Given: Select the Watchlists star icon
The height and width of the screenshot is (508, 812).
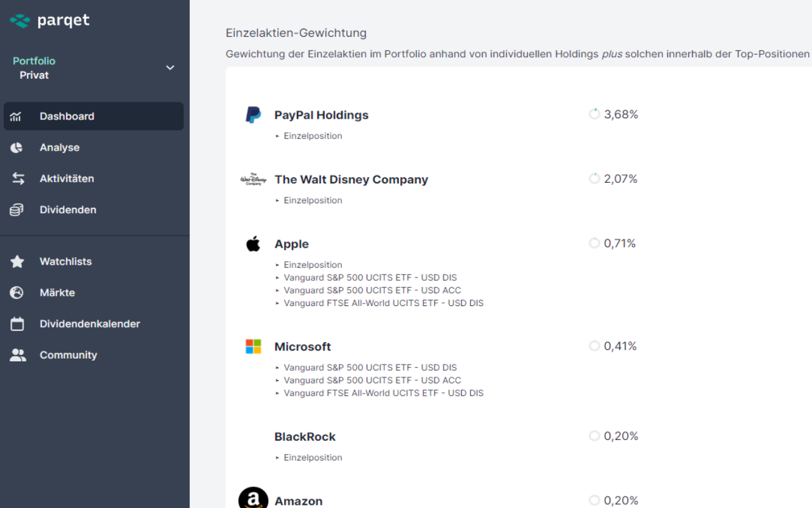Looking at the screenshot, I should [x=16, y=261].
